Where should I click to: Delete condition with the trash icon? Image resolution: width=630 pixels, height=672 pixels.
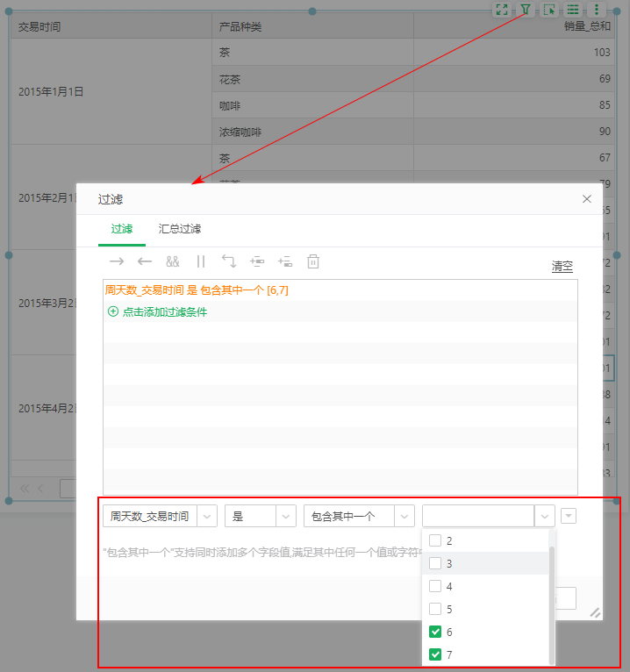[313, 261]
